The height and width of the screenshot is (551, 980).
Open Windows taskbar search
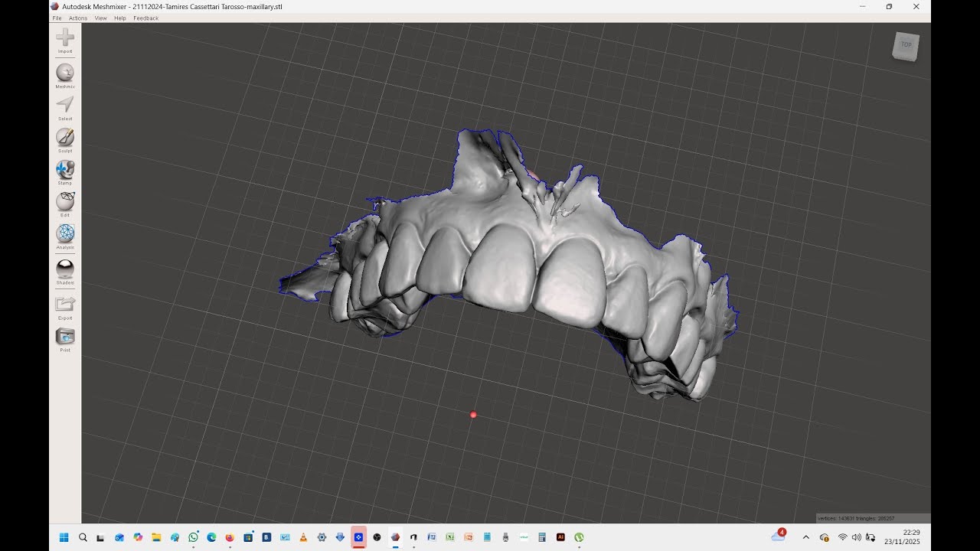(83, 537)
